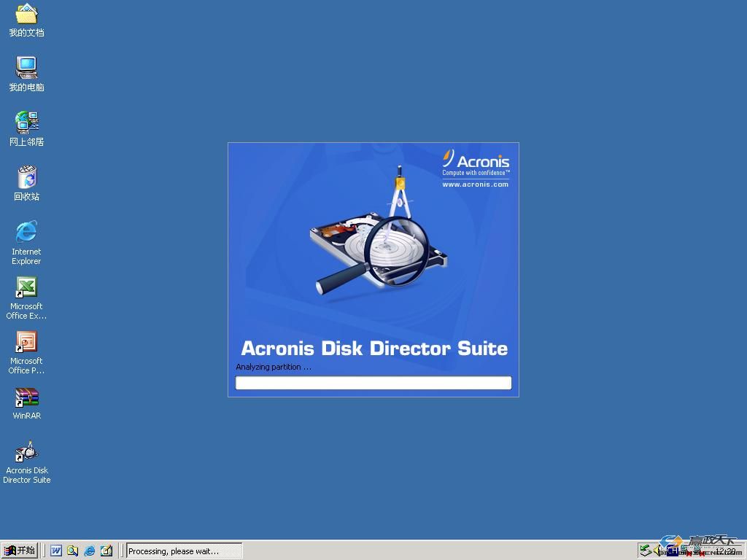Open the Acronis Disk Director Suite desktop shortcut

tap(27, 452)
